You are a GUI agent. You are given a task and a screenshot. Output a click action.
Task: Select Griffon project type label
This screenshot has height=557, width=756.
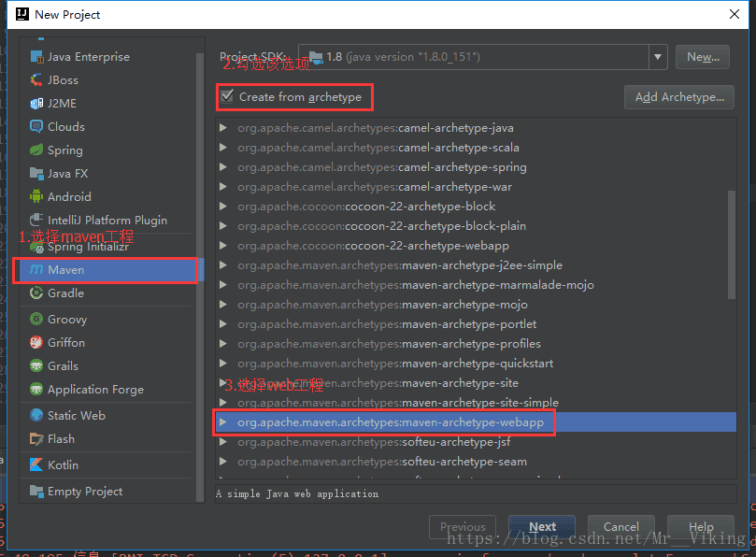66,342
